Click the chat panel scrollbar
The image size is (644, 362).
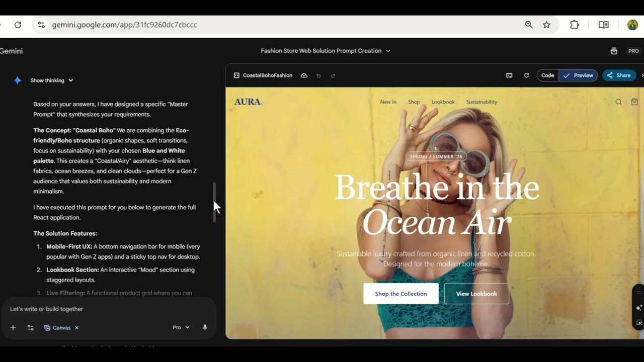[x=214, y=202]
